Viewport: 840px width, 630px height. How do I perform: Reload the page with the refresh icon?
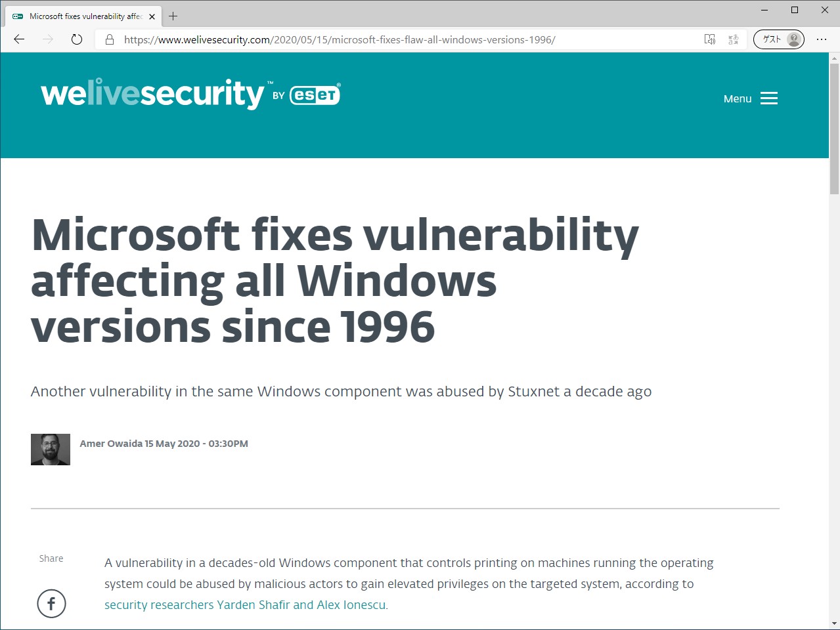[77, 39]
